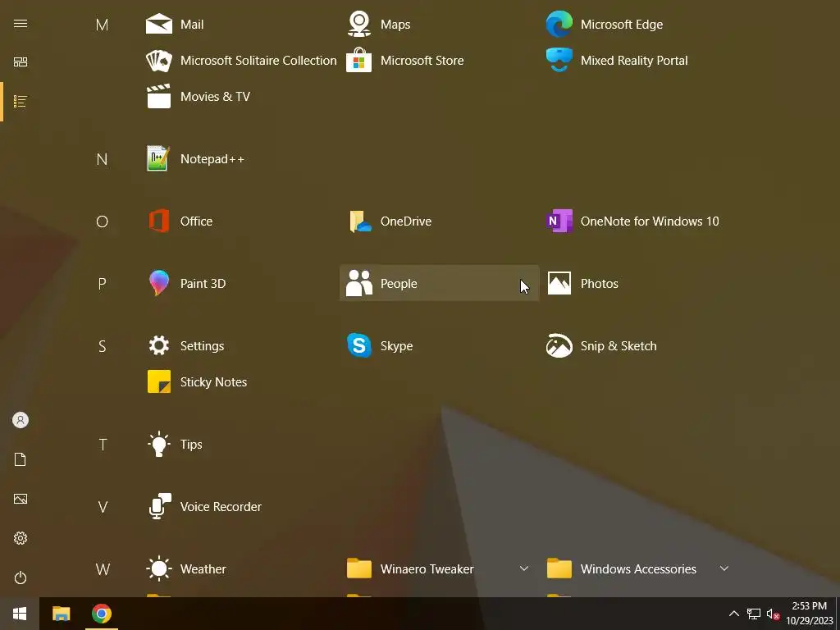840x630 pixels.
Task: Open the user account menu
Action: 21,420
